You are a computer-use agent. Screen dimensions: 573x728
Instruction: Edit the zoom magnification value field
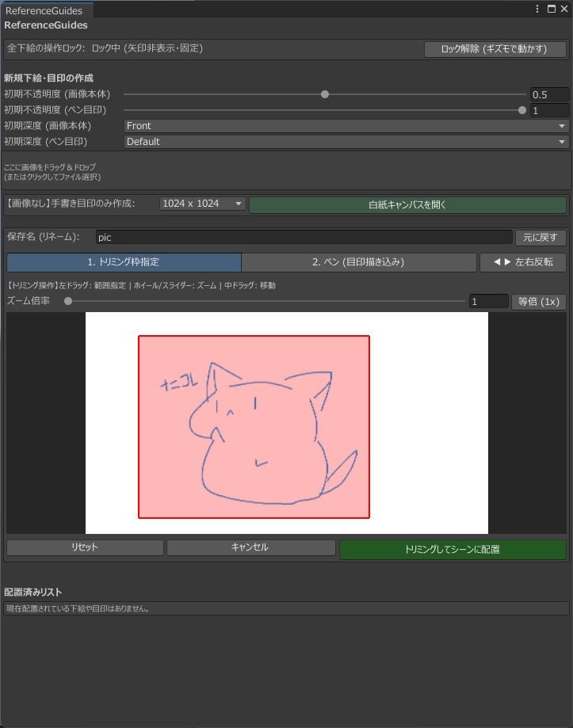(489, 301)
